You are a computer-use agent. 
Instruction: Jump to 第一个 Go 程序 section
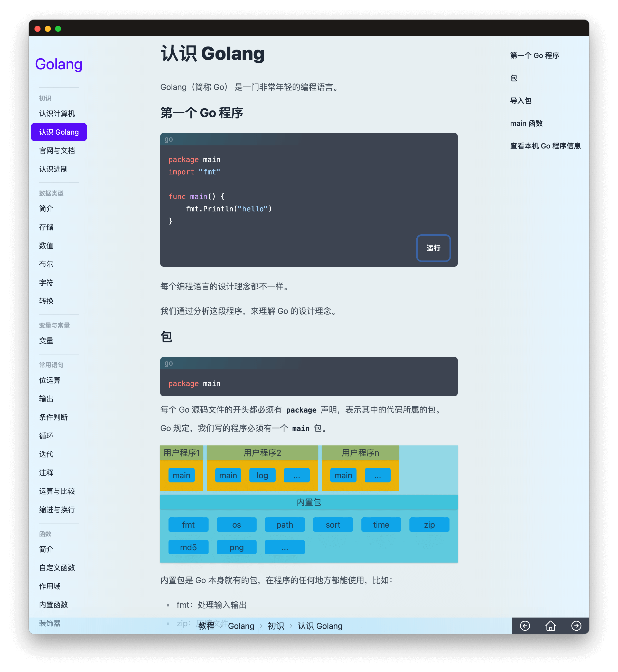click(x=535, y=55)
